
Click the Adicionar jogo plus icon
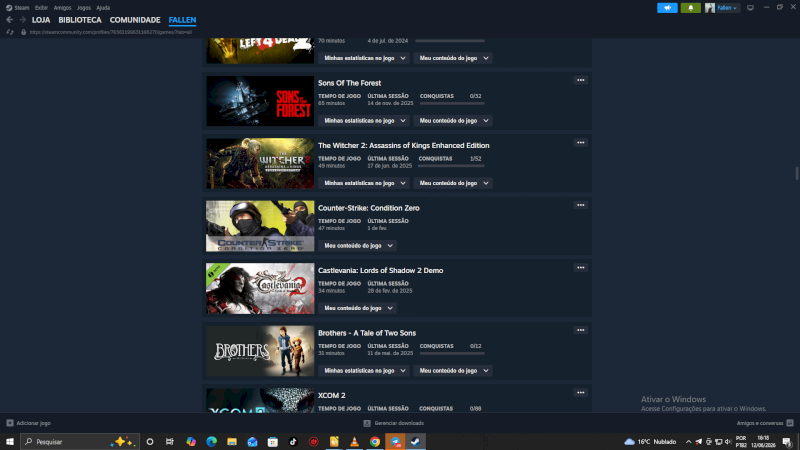[x=10, y=423]
